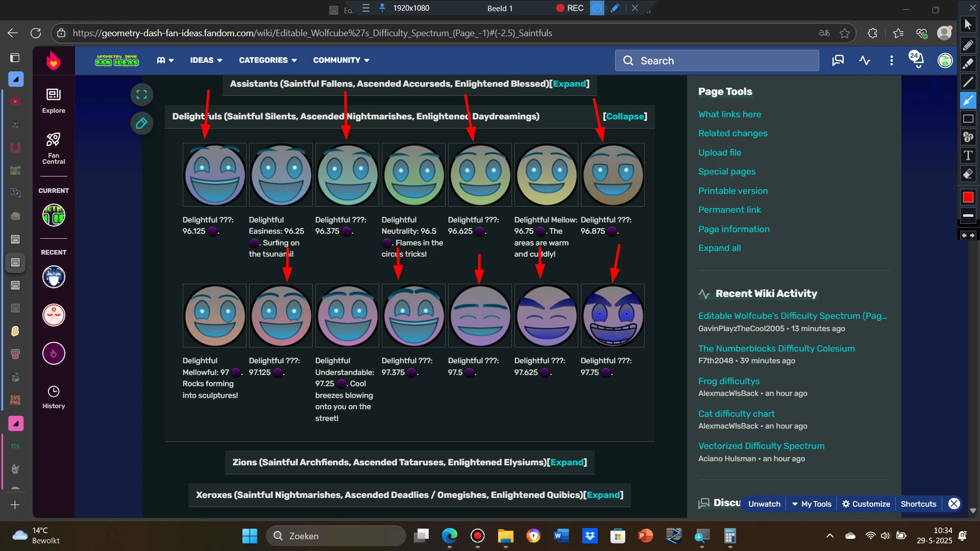The height and width of the screenshot is (551, 980).
Task: Open the notifications bell with badge 24
Action: pos(917,60)
